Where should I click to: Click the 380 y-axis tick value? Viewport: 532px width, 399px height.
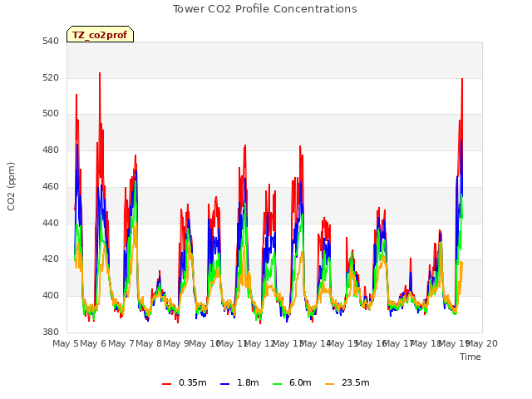point(51,332)
